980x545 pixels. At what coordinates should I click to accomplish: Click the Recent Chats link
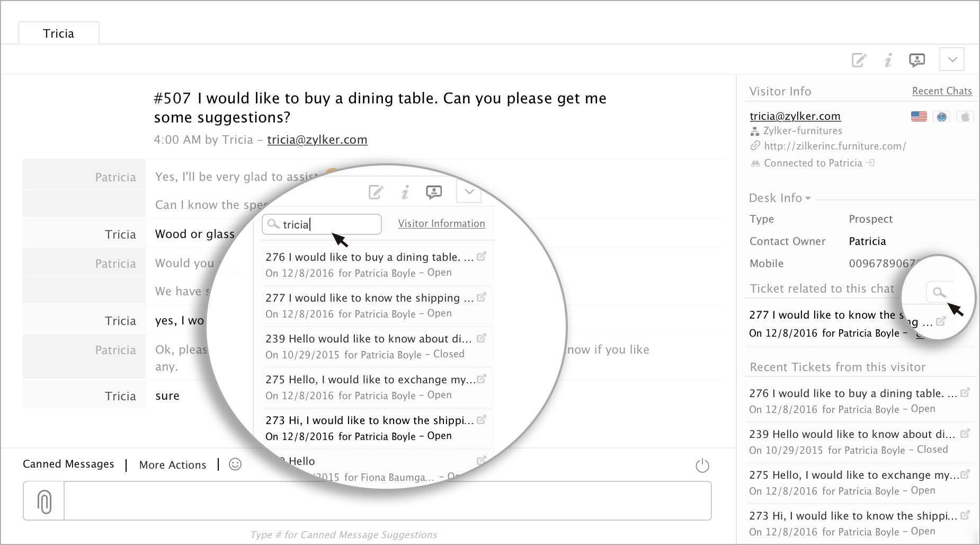click(x=941, y=91)
